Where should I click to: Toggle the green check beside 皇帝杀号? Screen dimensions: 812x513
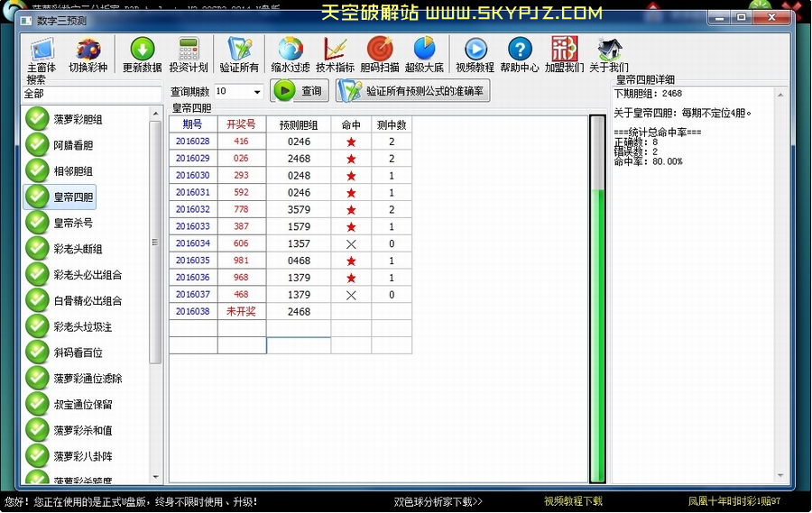click(x=37, y=223)
